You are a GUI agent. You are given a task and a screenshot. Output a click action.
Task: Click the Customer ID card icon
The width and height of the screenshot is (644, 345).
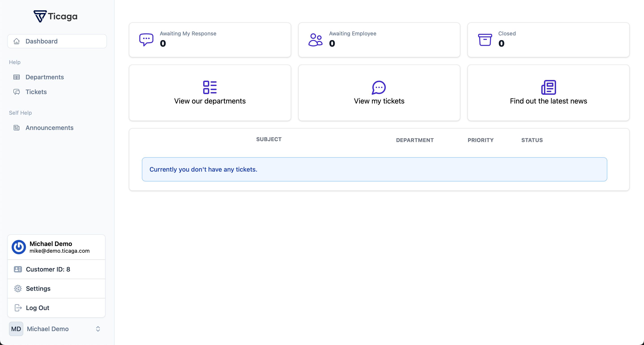point(18,269)
